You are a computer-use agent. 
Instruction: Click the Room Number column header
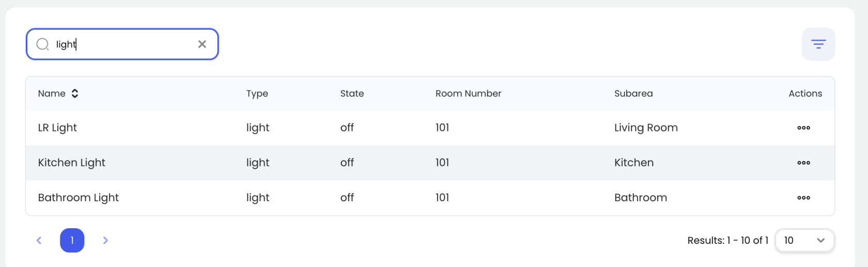coord(468,94)
